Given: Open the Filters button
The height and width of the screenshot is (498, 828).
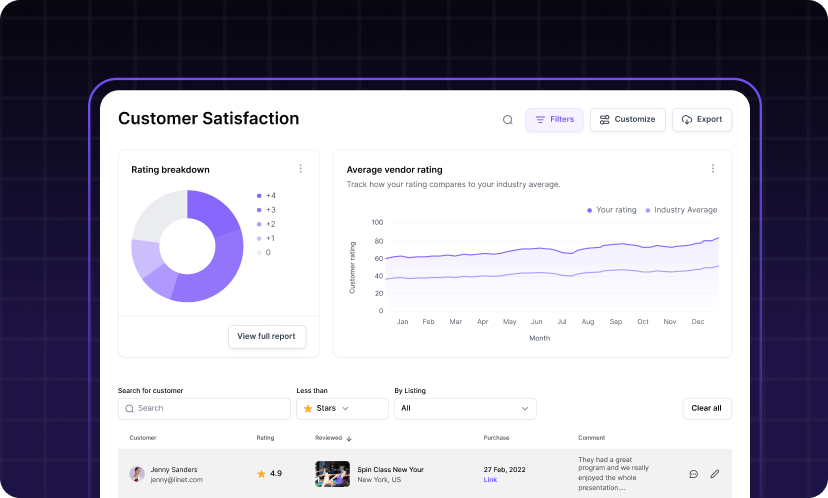Looking at the screenshot, I should (x=554, y=120).
